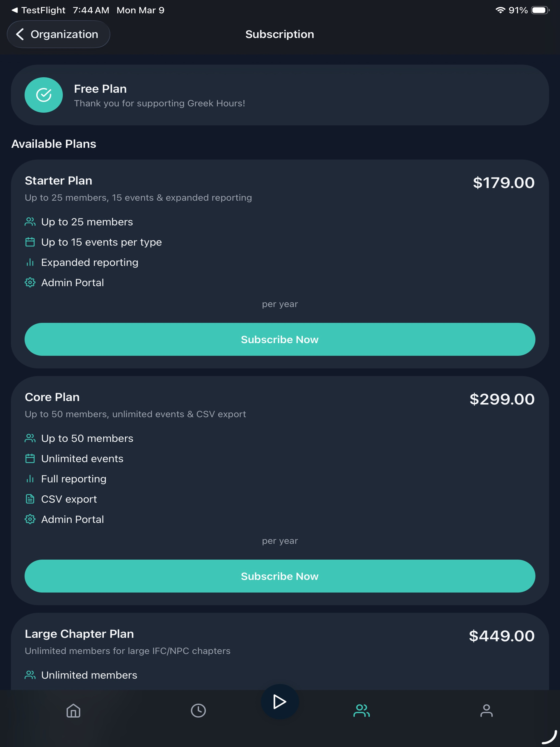The image size is (560, 747).
Task: Select the Large Chapter Plan title
Action: [x=79, y=634]
